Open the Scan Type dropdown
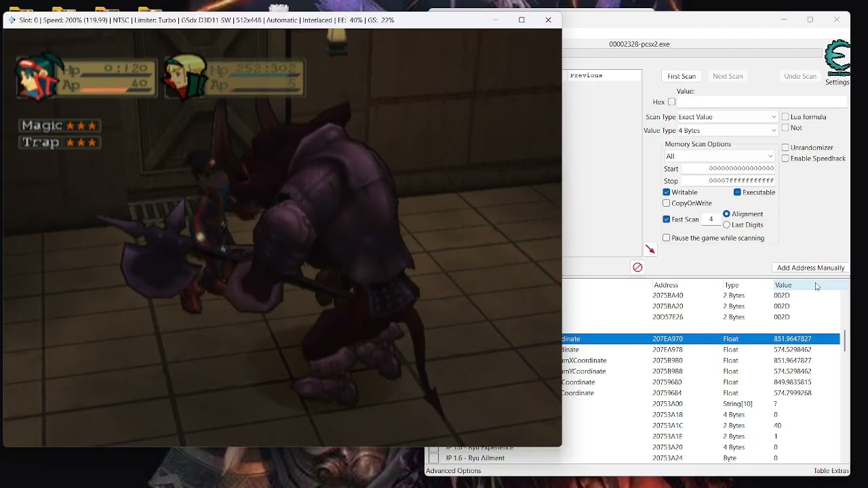 727,117
